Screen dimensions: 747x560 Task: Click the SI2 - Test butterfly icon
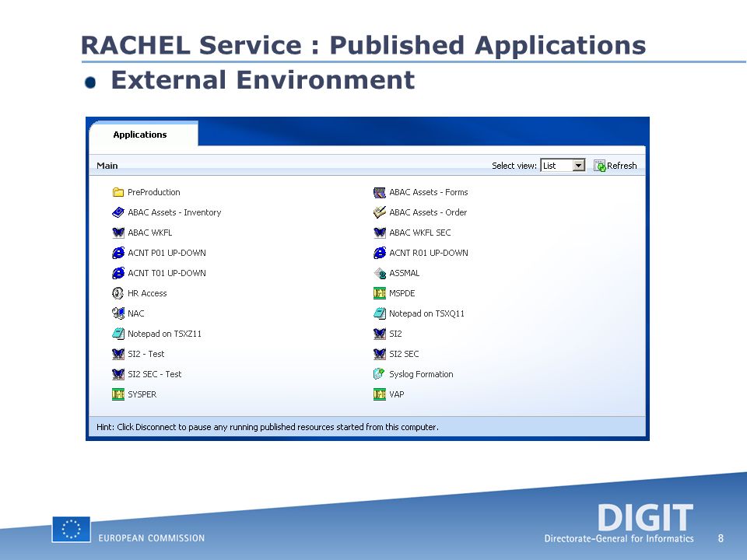click(x=118, y=355)
